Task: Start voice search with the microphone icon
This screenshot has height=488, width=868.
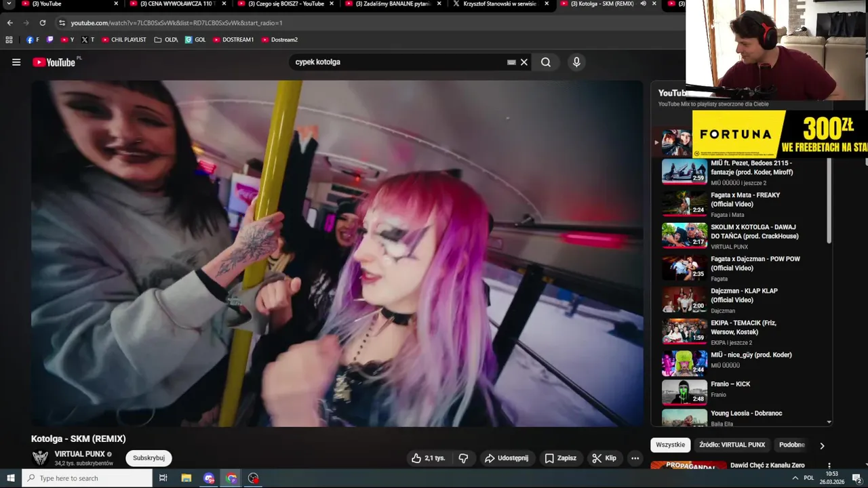Action: click(x=576, y=62)
